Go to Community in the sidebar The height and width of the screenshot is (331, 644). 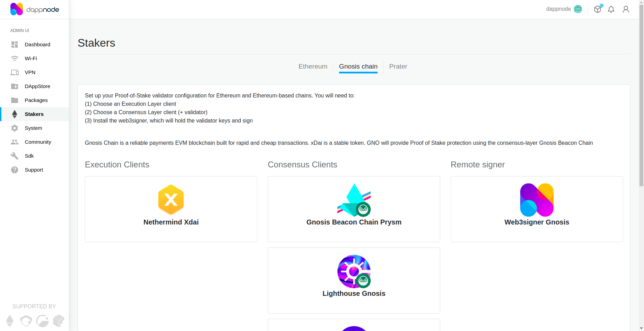pos(35,142)
